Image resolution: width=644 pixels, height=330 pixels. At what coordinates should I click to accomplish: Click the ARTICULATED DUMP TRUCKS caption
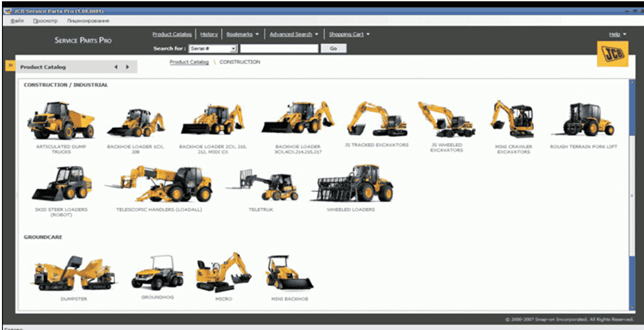pyautogui.click(x=61, y=149)
